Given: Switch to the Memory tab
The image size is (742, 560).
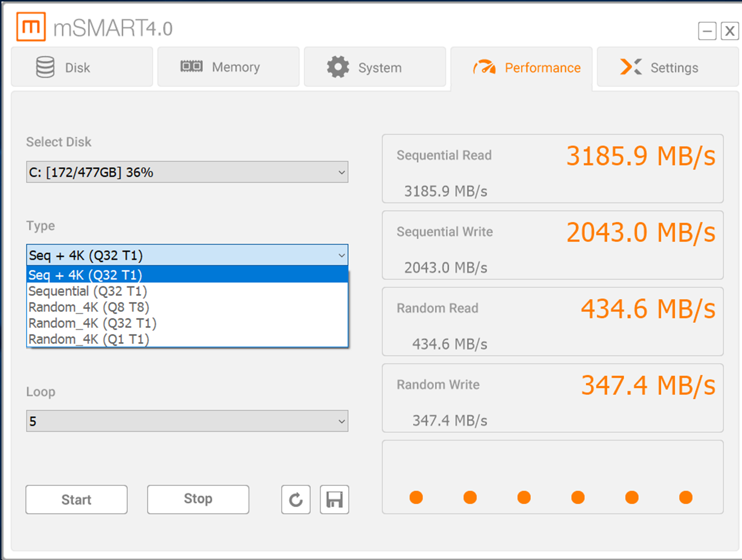Looking at the screenshot, I should pyautogui.click(x=229, y=67).
